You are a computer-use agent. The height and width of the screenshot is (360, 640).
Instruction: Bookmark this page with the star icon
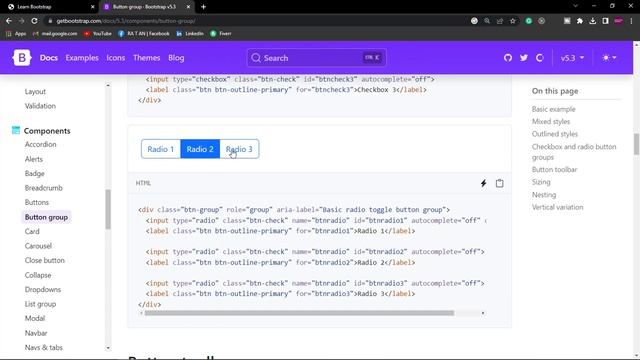(x=513, y=21)
